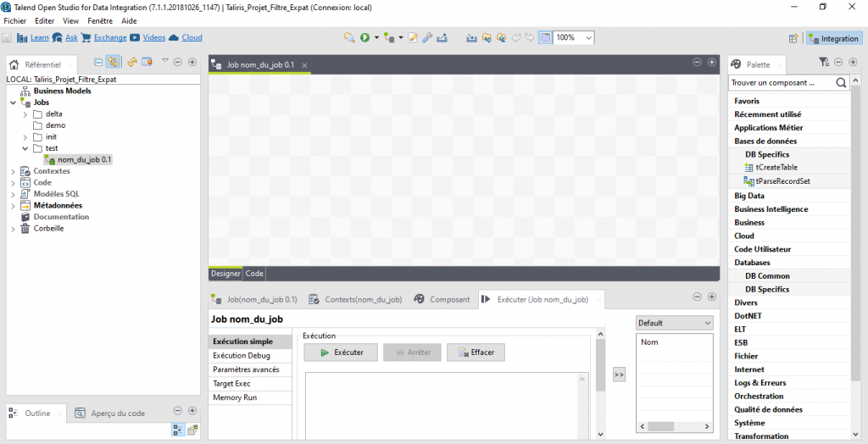The width and height of the screenshot is (868, 444).
Task: Expand the init folder
Action: (25, 136)
